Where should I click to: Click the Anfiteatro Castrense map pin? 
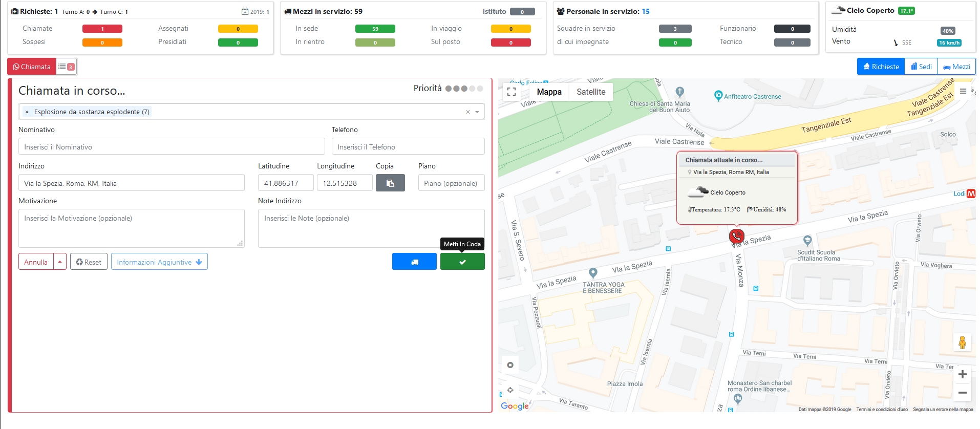(x=718, y=95)
